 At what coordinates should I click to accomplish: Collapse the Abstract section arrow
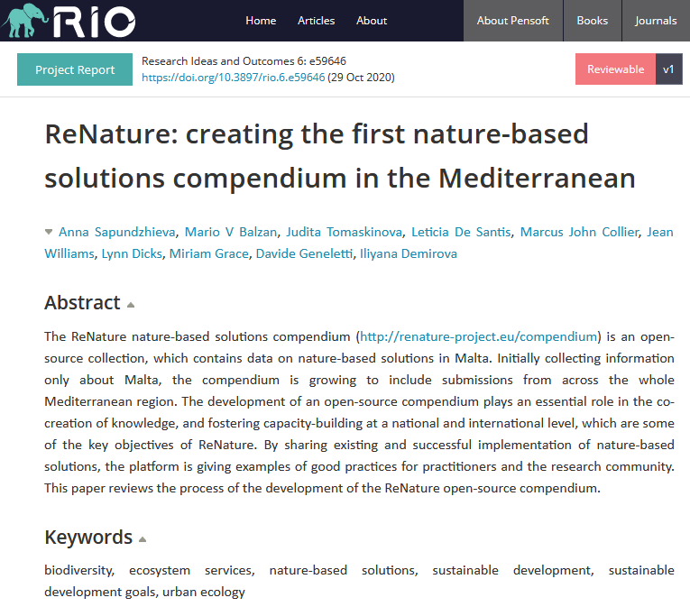coord(131,305)
